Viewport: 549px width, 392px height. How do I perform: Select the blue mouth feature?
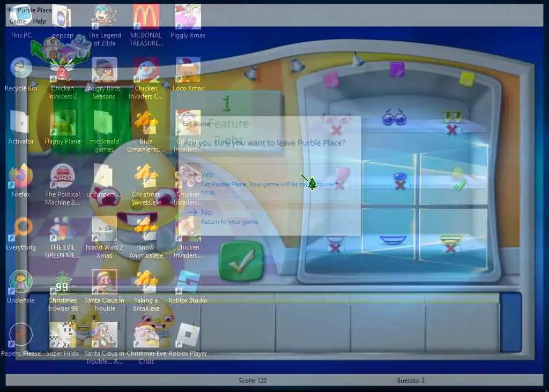click(x=393, y=240)
